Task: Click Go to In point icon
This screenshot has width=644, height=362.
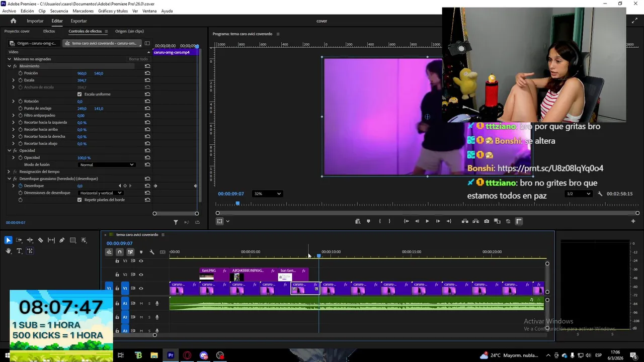Action: pos(406,221)
